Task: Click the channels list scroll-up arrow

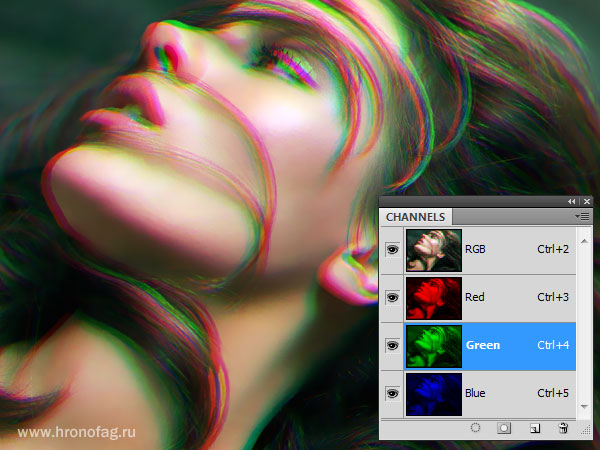Action: 584,241
